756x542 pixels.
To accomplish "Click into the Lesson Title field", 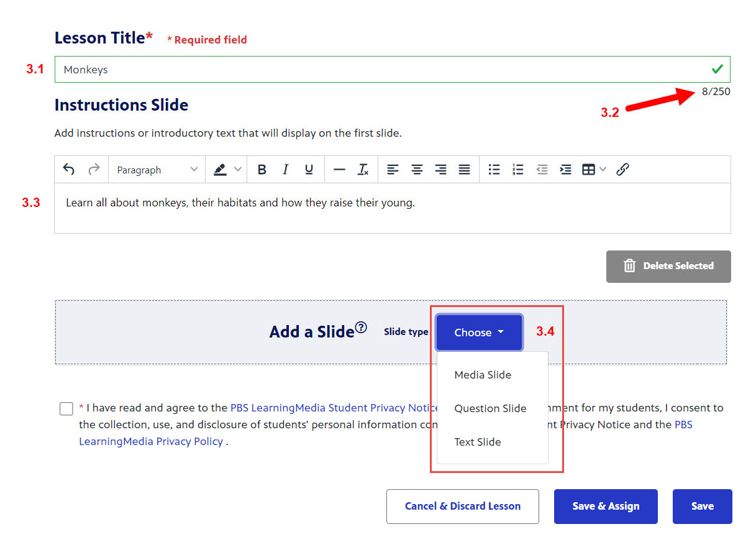I will (x=373, y=70).
